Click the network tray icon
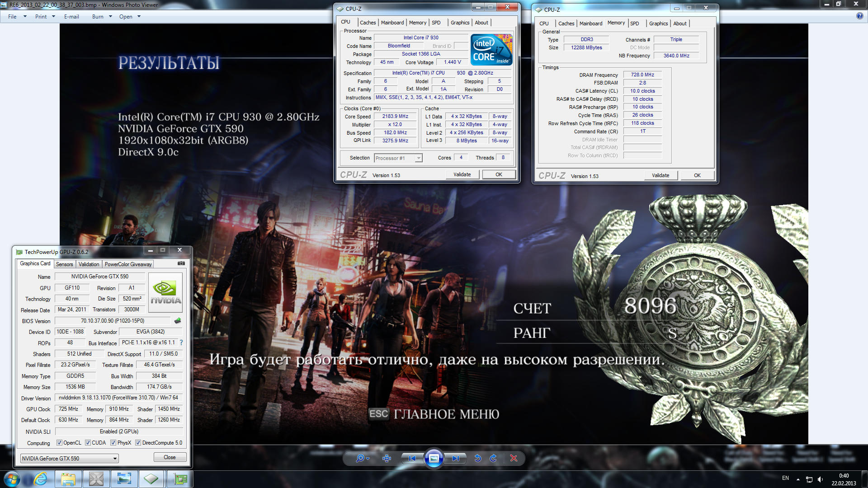The image size is (868, 488). pos(809,479)
